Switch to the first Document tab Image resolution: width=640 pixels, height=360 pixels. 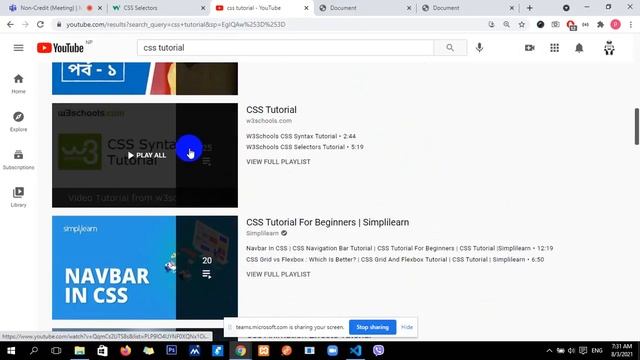click(x=362, y=8)
